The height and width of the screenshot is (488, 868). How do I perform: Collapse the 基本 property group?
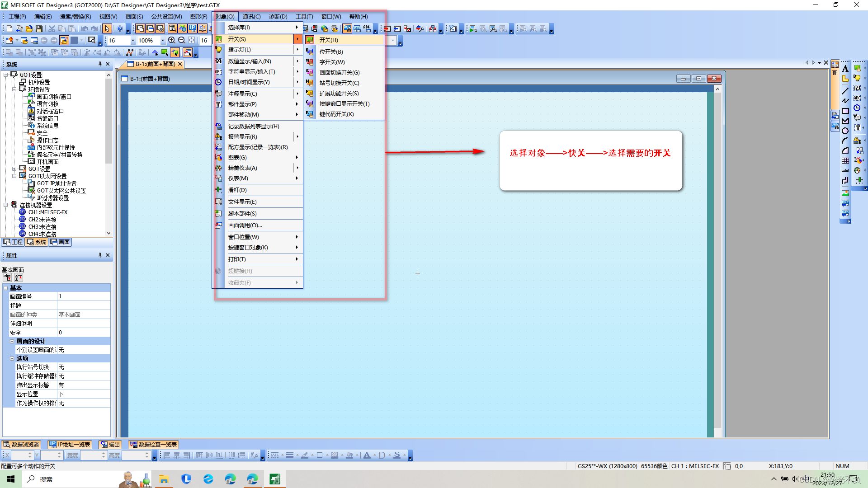pyautogui.click(x=6, y=288)
